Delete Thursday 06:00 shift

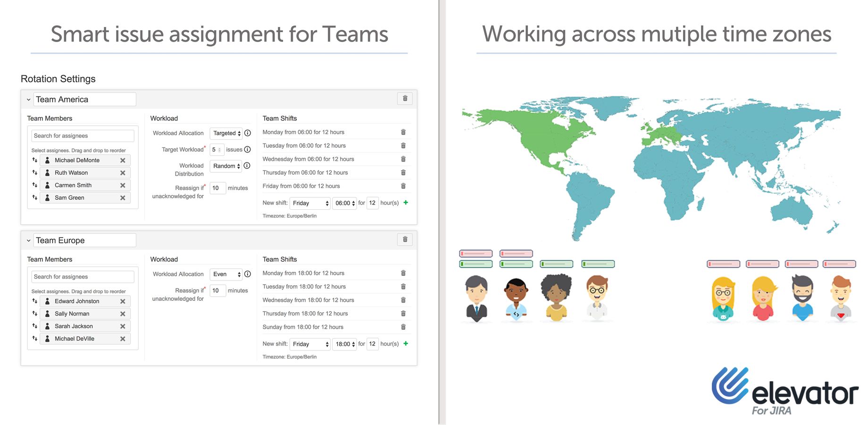pos(403,172)
